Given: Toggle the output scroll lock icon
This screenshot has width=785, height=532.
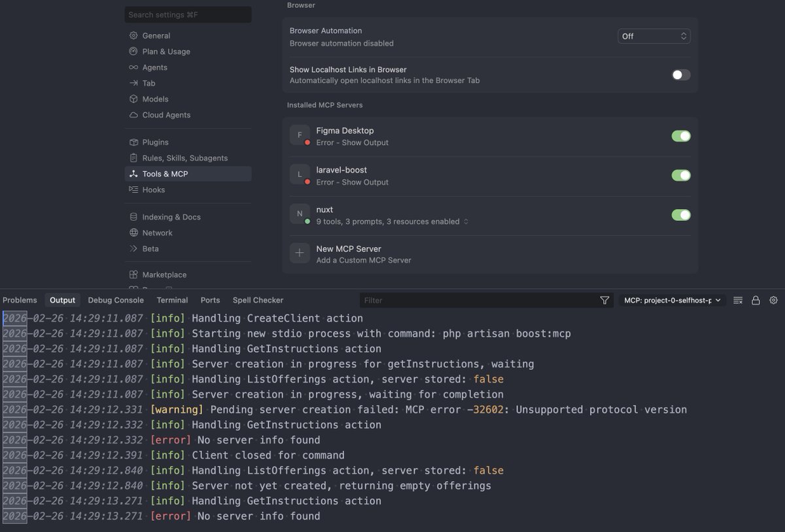Looking at the screenshot, I should (x=756, y=300).
